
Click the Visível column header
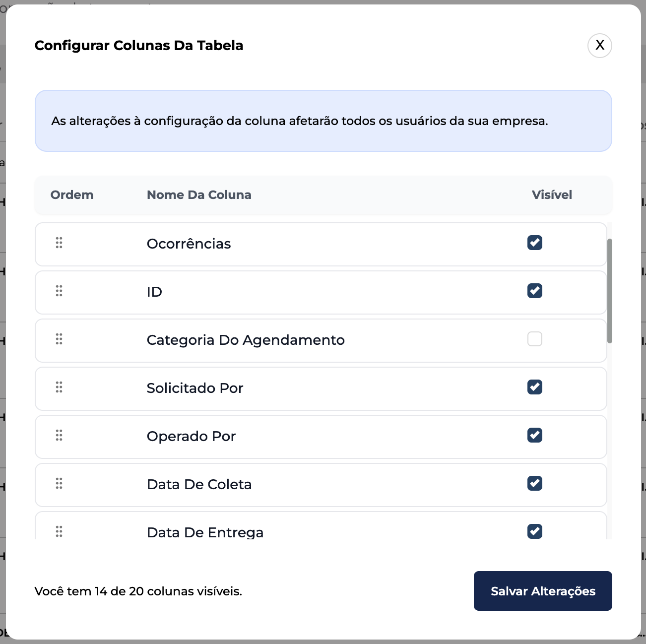[552, 195]
